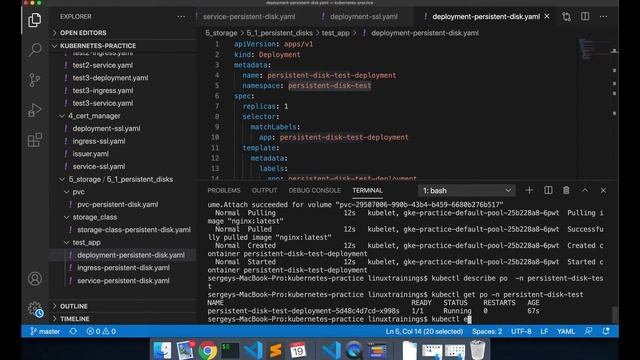Click the master branch indicator in status bar
The image size is (640, 360).
tap(45, 331)
